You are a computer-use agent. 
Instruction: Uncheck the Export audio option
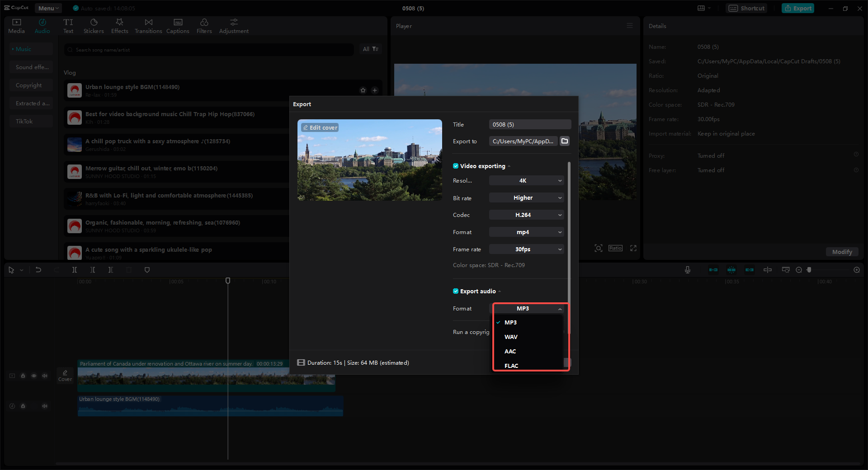pyautogui.click(x=456, y=291)
